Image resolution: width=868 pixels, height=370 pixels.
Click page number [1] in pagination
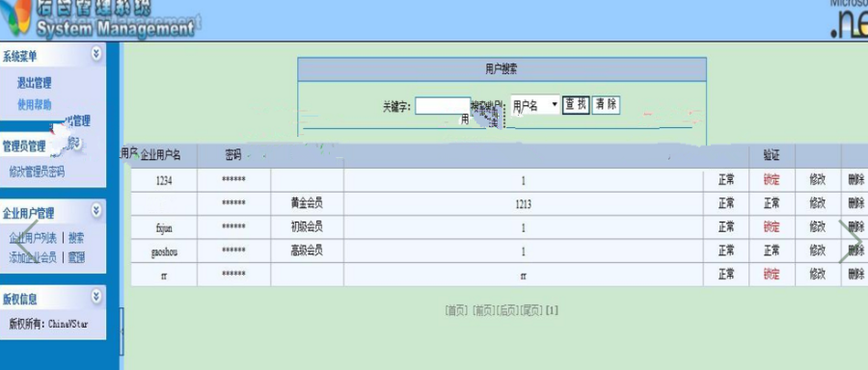click(552, 311)
